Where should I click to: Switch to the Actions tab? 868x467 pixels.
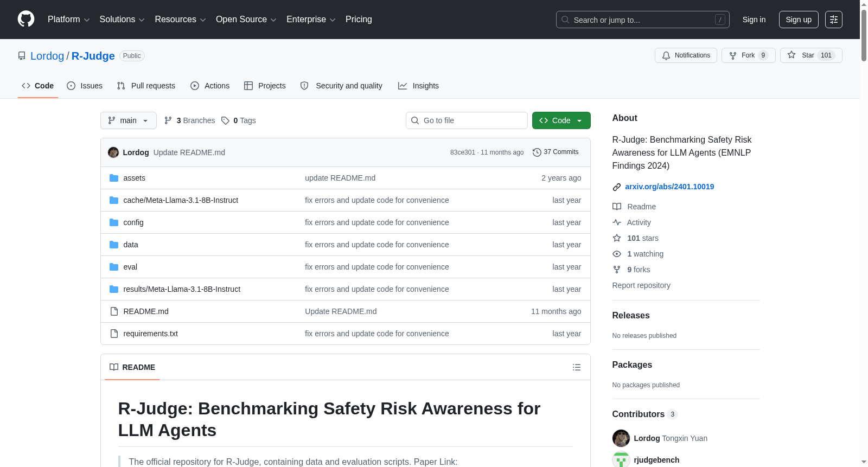(x=210, y=86)
